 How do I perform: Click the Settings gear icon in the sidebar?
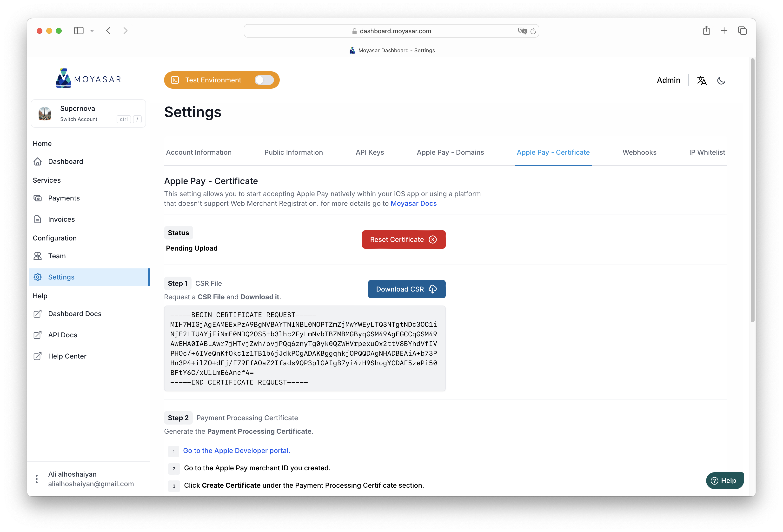point(38,277)
